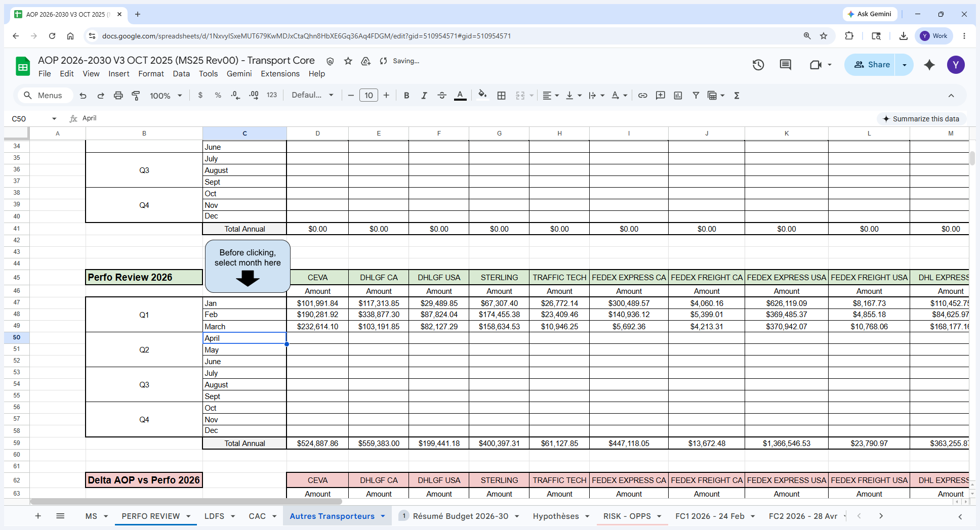Click the horizontal scrollbar thumb
Viewport: 980px width, 530px height.
click(186, 502)
